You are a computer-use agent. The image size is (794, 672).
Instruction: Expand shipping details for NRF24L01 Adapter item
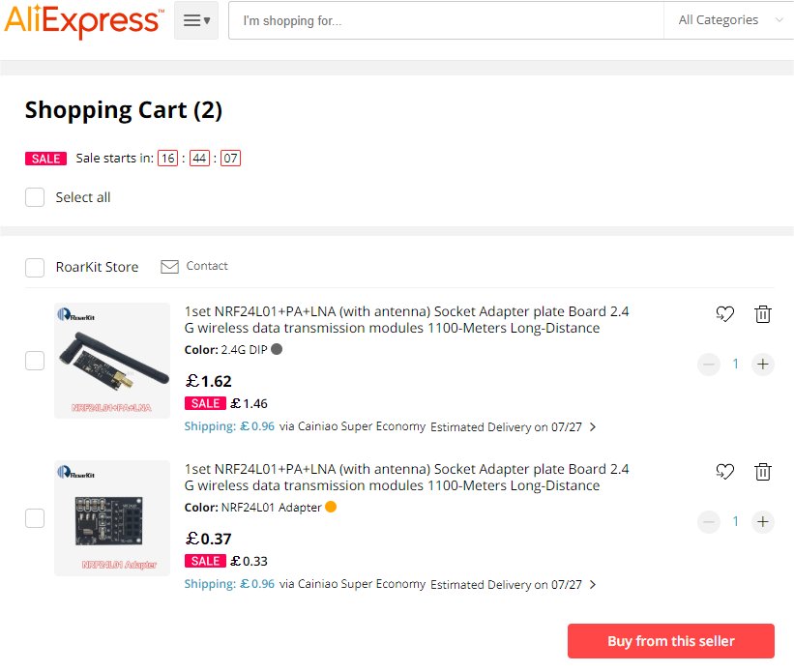(593, 584)
